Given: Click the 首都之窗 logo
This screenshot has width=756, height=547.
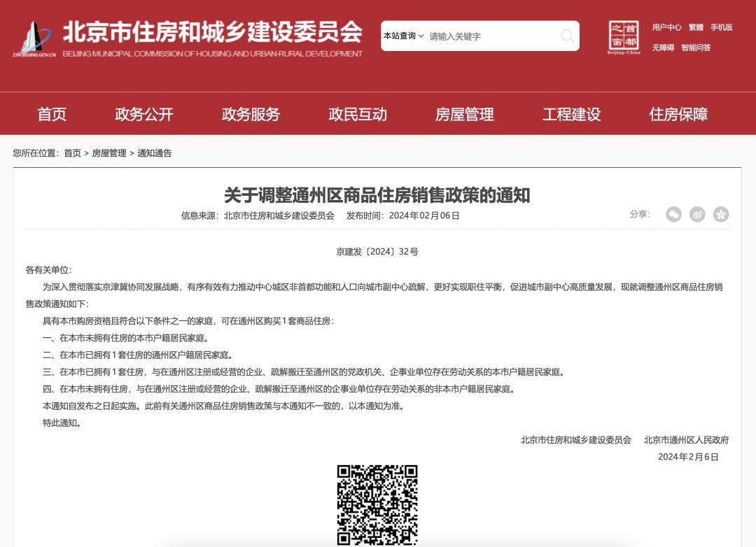Looking at the screenshot, I should [x=624, y=37].
